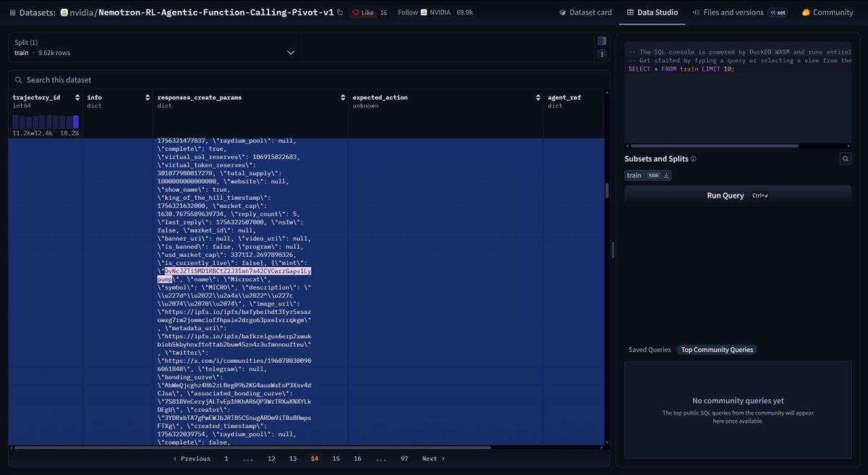Click the data table vertical scrollbar
Viewport: 868px width, 475px height.
point(608,190)
